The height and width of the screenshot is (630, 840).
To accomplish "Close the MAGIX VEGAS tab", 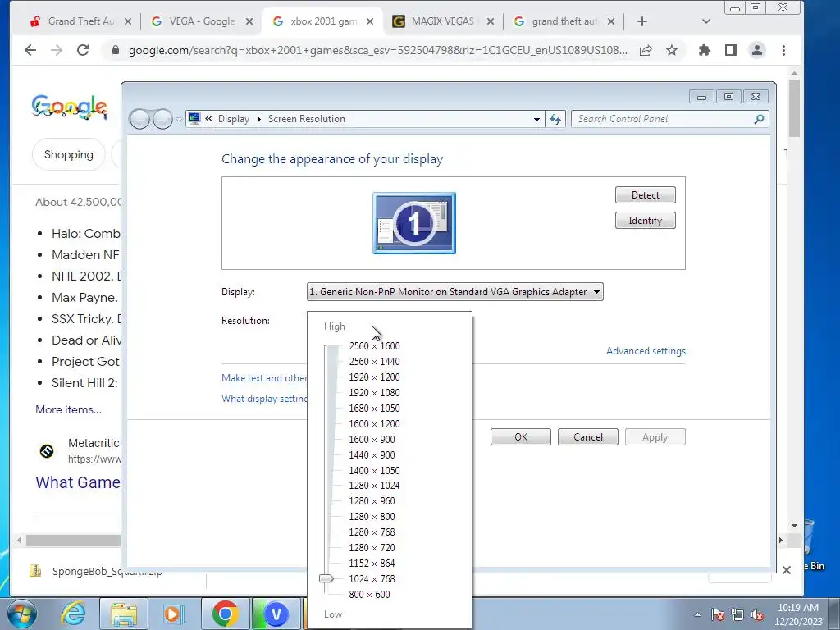I will click(x=491, y=21).
